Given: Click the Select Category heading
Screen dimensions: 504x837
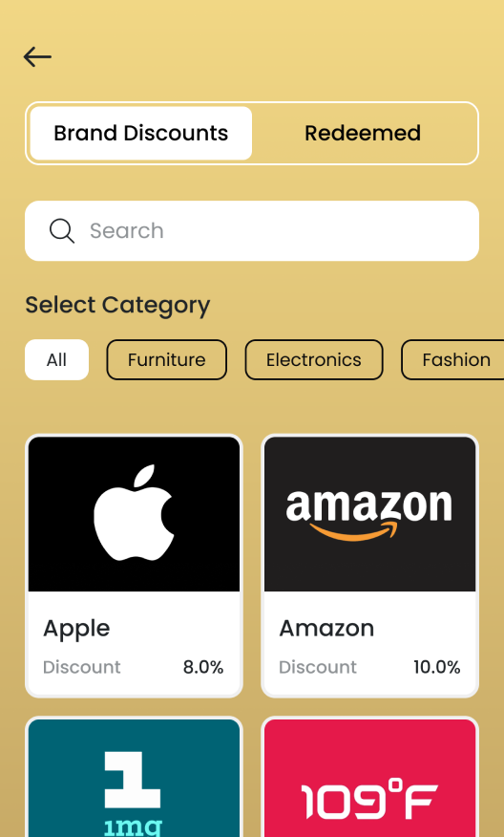Looking at the screenshot, I should [x=117, y=306].
